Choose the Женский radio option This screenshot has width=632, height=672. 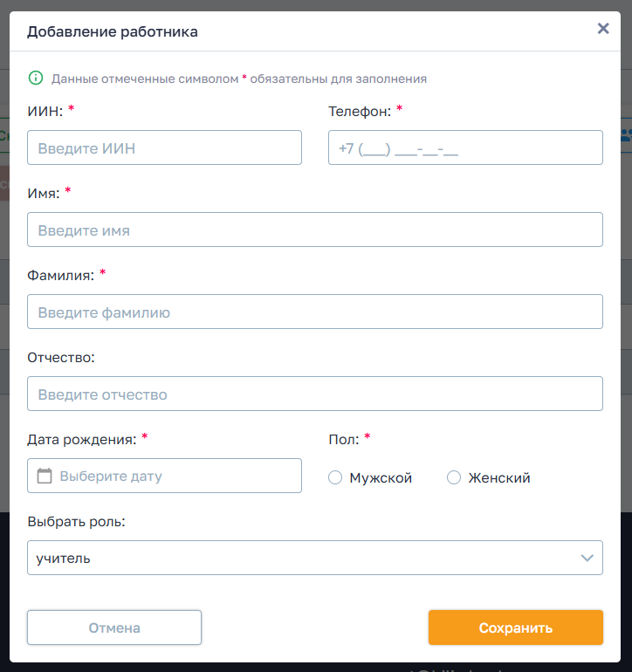tap(454, 478)
